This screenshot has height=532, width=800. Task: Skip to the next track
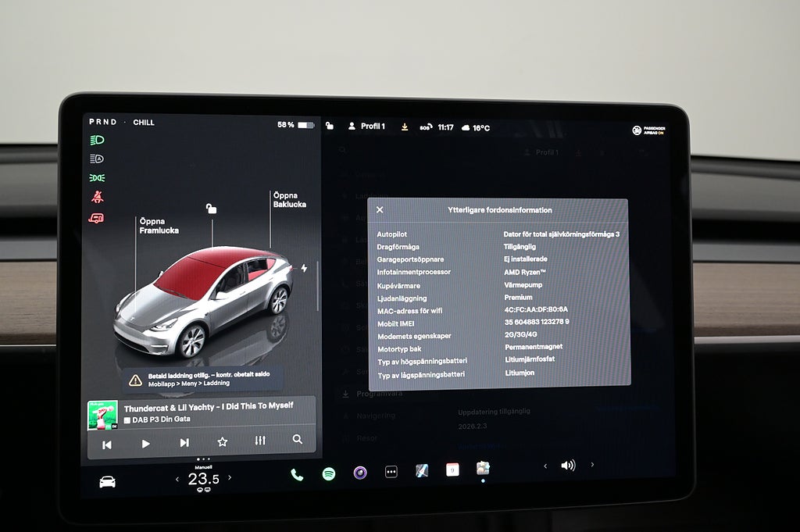click(184, 443)
